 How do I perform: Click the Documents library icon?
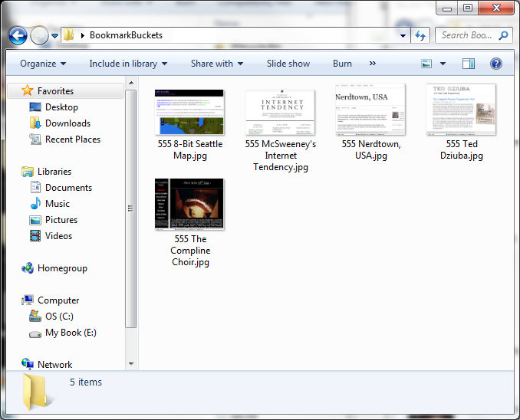coord(35,187)
